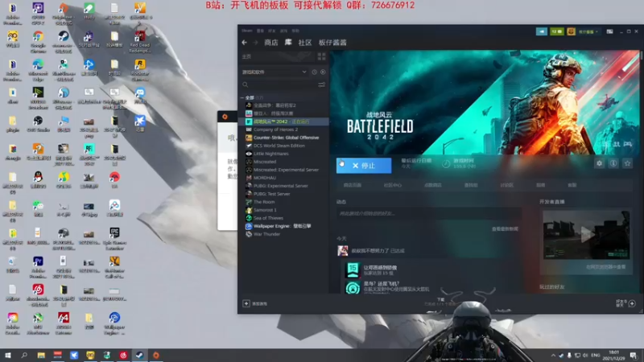644x362 pixels.
Task: Open game info icon on Battlefield page
Action: 613,163
